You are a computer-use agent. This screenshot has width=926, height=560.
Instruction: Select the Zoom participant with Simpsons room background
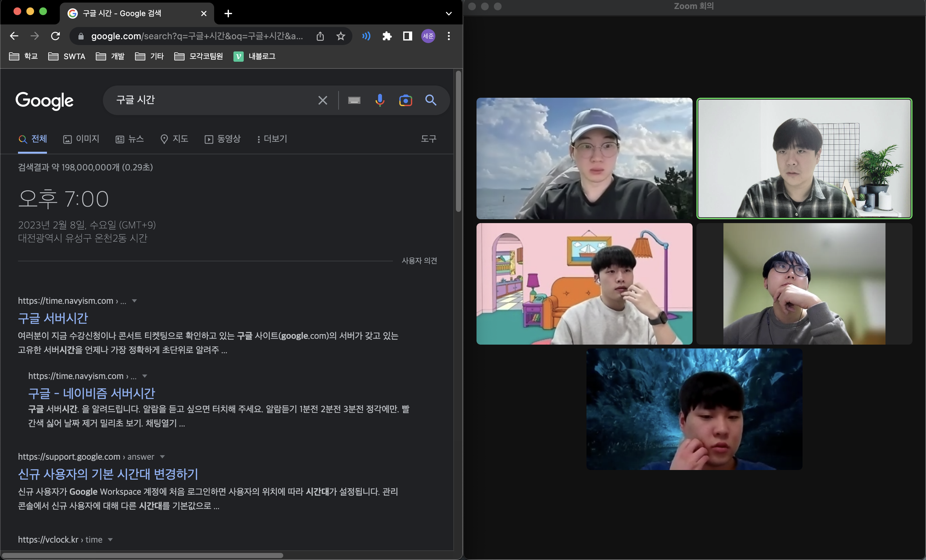tap(584, 284)
